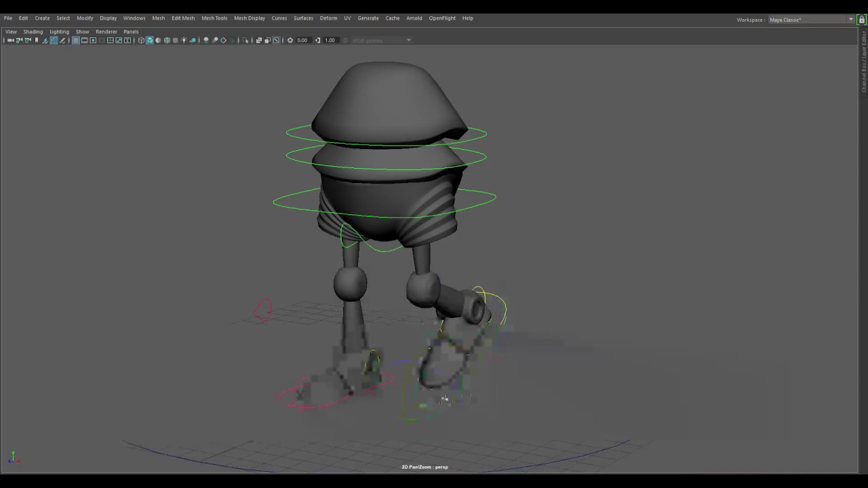The image size is (868, 488).
Task: Open Camera Attributes icon in panel toolbar
Action: pyautogui.click(x=28, y=40)
